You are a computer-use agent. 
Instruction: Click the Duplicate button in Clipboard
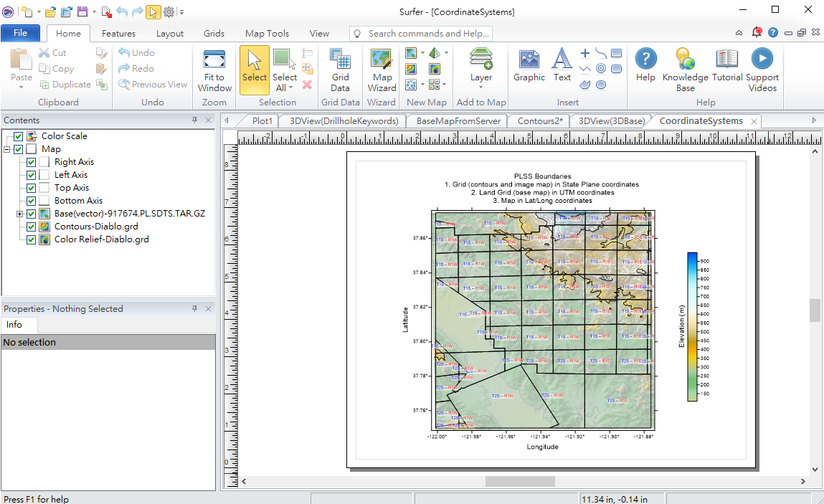[65, 84]
